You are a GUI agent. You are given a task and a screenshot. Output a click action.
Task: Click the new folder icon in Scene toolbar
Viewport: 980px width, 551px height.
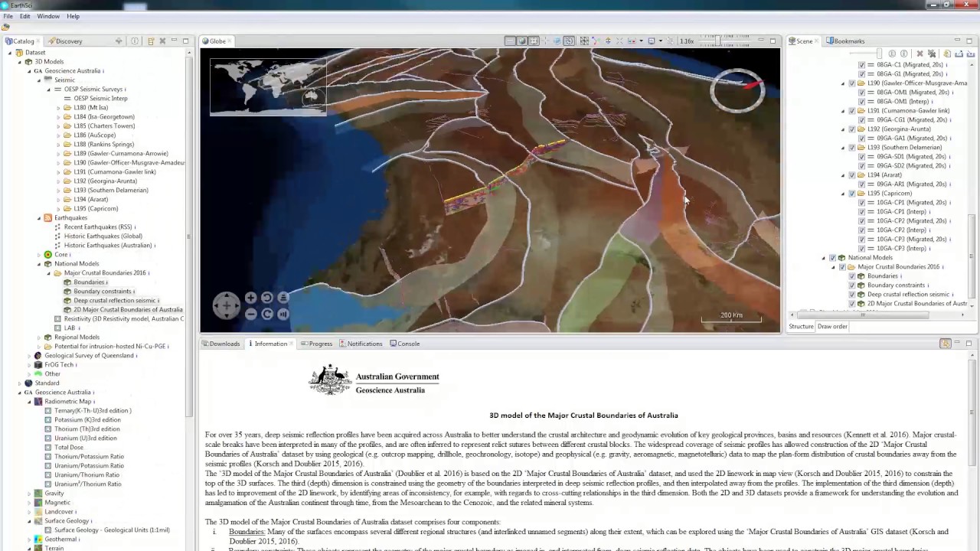click(x=947, y=54)
